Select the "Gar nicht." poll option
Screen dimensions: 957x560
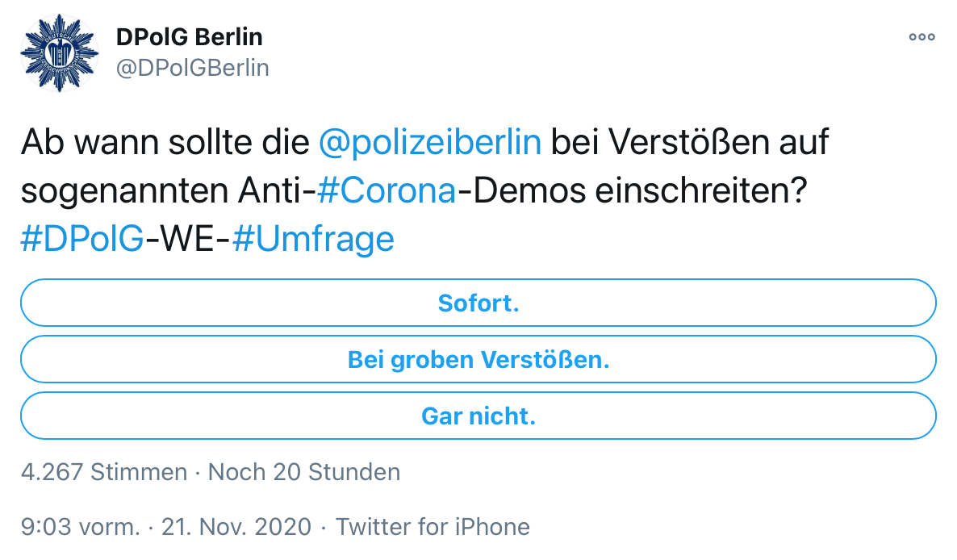[x=478, y=416]
